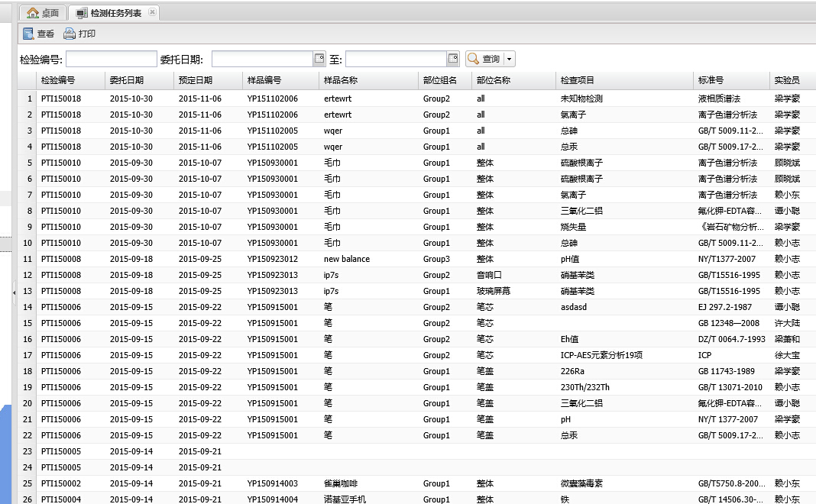This screenshot has height=504, width=816.
Task: Click the 检验编号 input field
Action: coord(112,59)
